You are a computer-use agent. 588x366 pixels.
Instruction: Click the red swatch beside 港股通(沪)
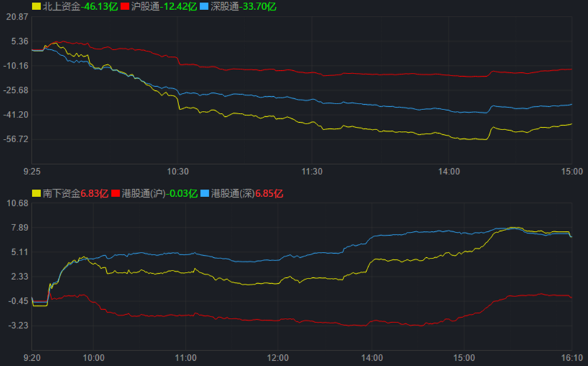(x=116, y=193)
